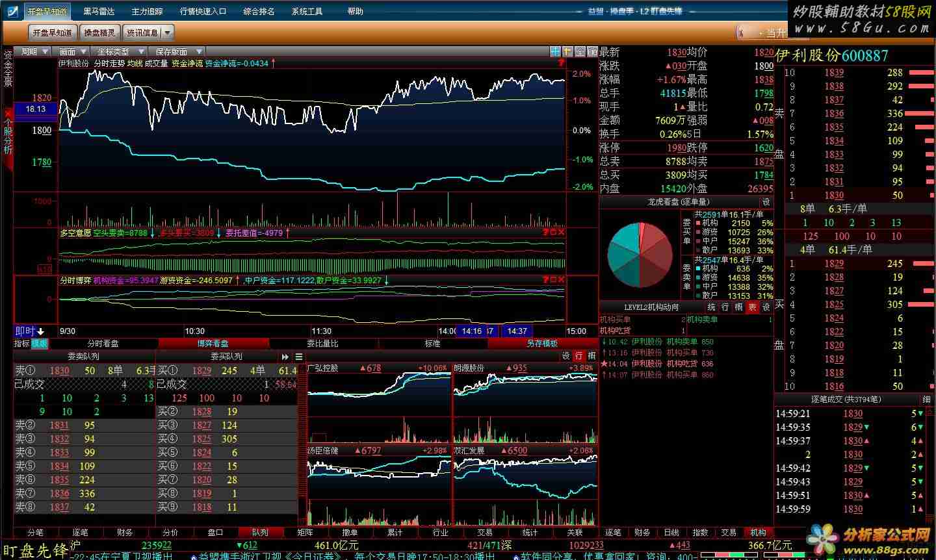936x560 pixels.
Task: Switch to the 博弈看盘 template tab
Action: (213, 343)
